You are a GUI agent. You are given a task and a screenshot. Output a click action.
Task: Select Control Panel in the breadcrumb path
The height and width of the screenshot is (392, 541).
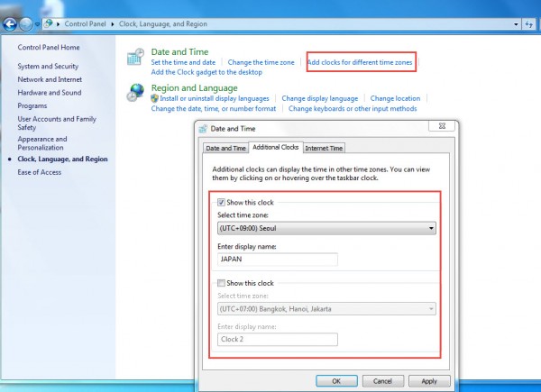coord(85,23)
